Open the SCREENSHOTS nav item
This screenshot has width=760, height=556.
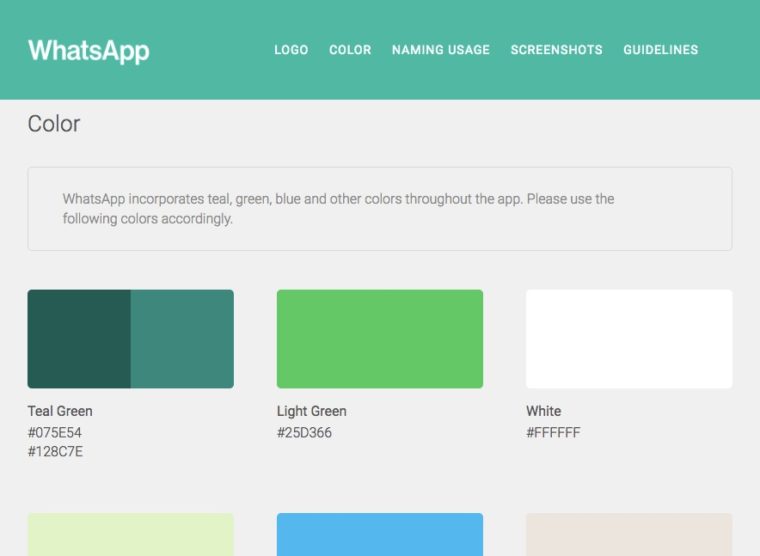(556, 50)
